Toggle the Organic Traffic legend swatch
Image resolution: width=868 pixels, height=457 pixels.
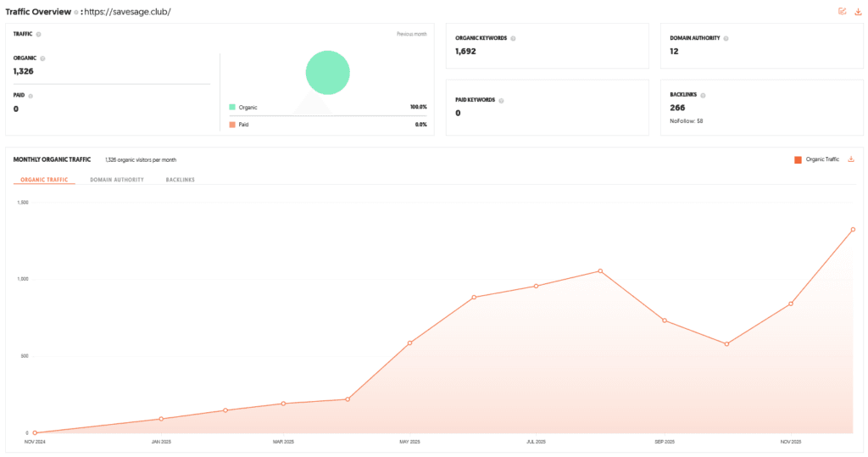[798, 160]
